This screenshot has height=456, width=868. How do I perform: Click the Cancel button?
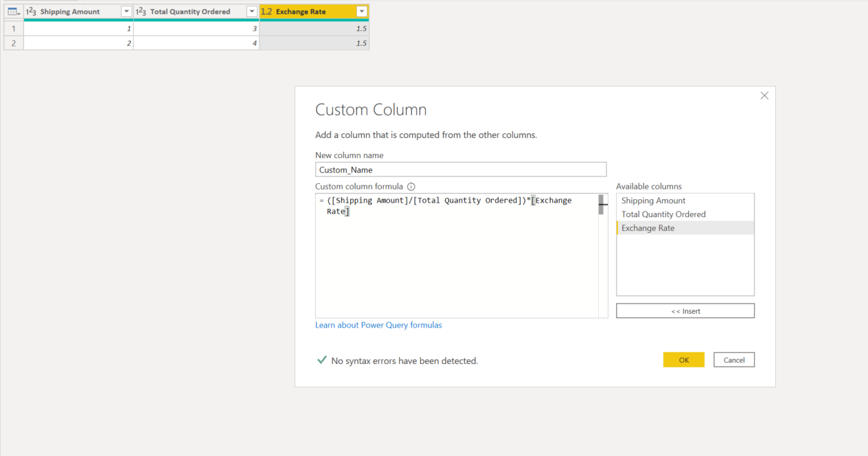(x=734, y=360)
